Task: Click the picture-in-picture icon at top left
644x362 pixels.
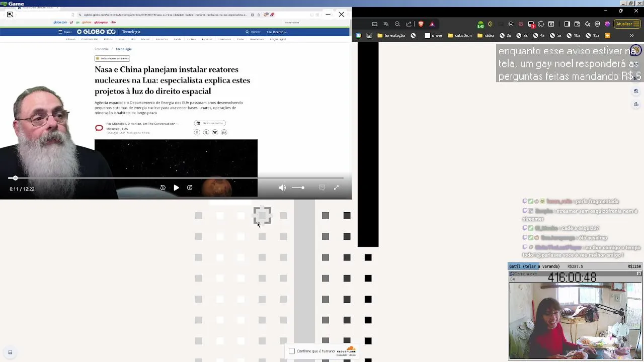Action: tap(10, 15)
